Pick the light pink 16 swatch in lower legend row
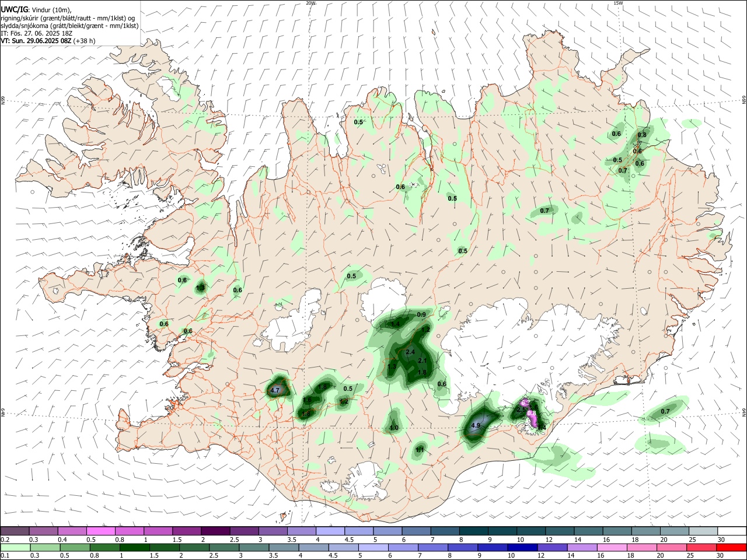The width and height of the screenshot is (747, 560). [611, 548]
